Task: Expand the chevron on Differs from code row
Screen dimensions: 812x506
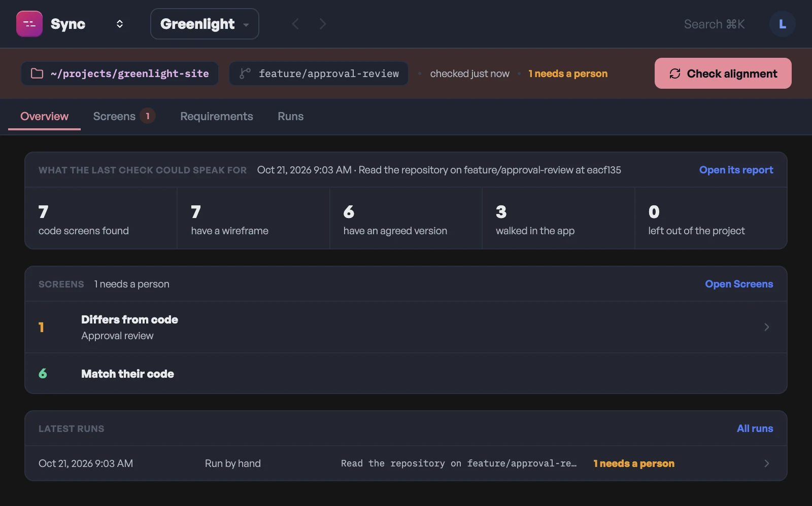Action: click(766, 327)
